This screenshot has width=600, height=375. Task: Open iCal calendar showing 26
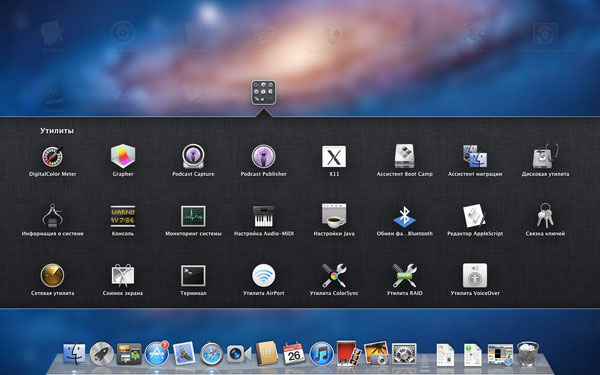click(x=294, y=354)
